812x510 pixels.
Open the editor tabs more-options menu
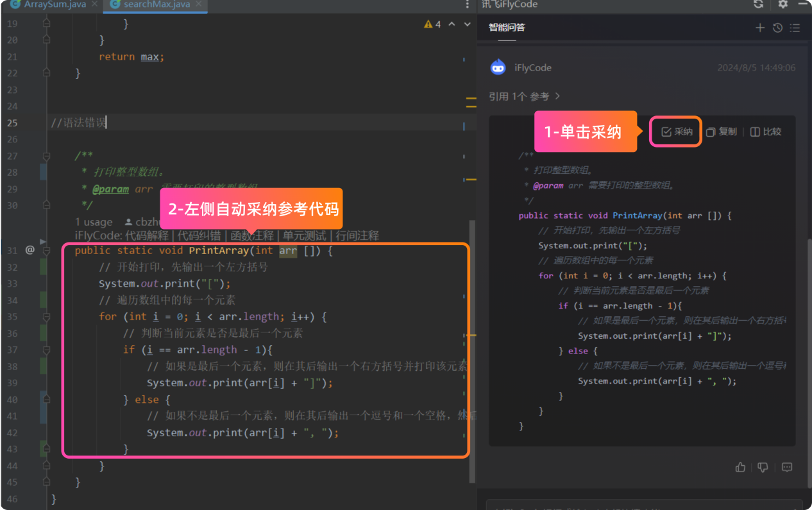pos(467,4)
